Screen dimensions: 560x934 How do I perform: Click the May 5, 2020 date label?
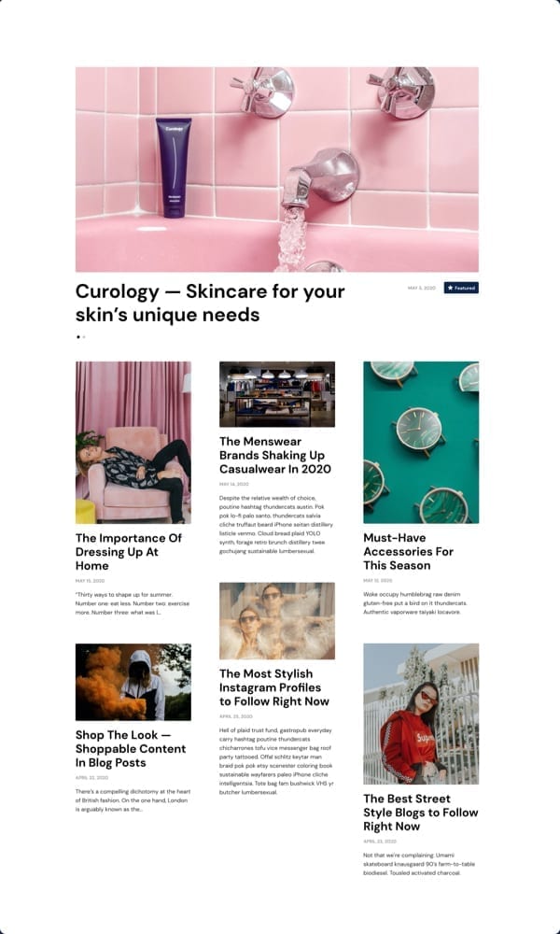point(421,289)
